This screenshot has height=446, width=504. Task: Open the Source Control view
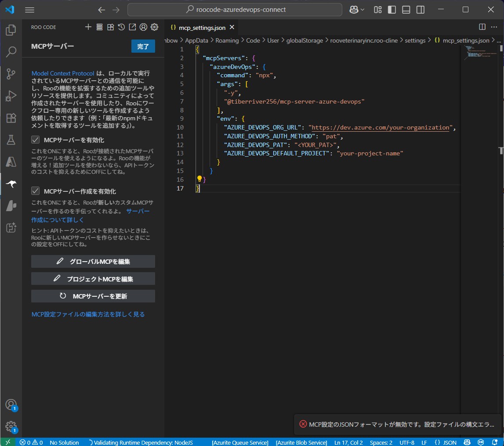coord(11,74)
